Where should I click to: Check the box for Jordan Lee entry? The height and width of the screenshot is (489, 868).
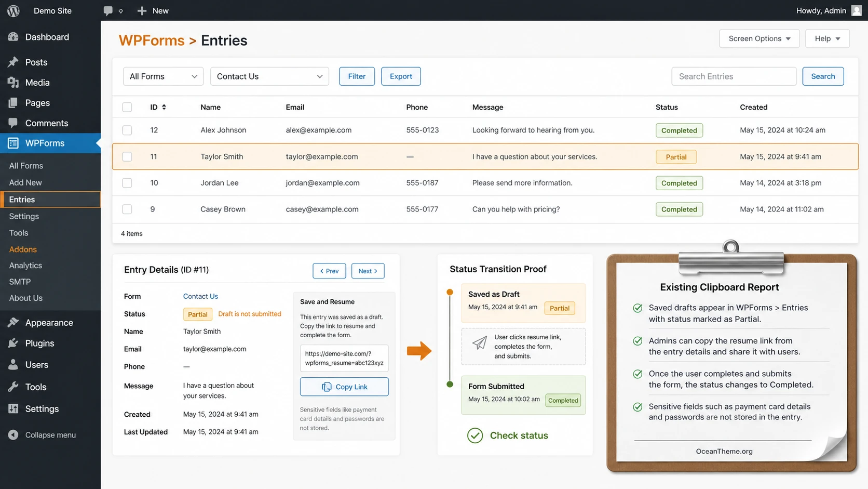(127, 183)
